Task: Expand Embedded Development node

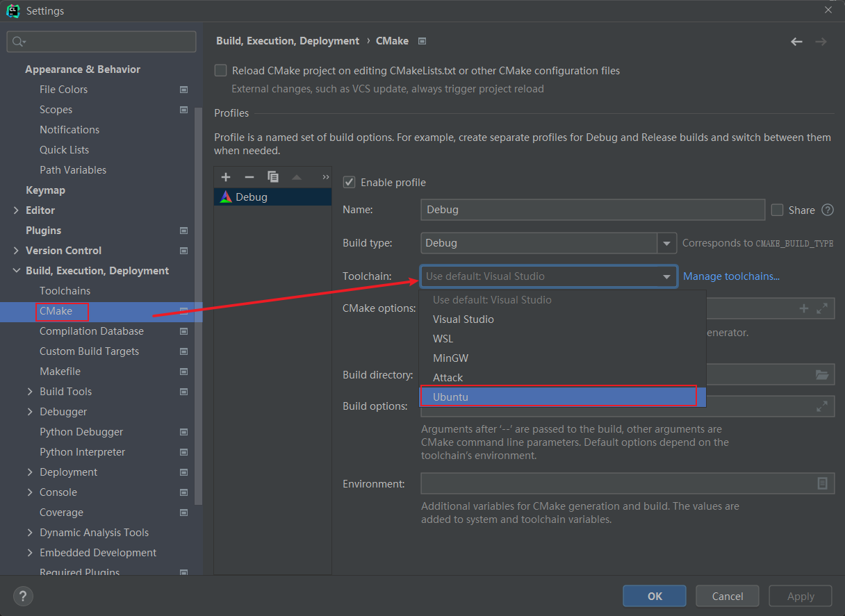Action: (30, 553)
